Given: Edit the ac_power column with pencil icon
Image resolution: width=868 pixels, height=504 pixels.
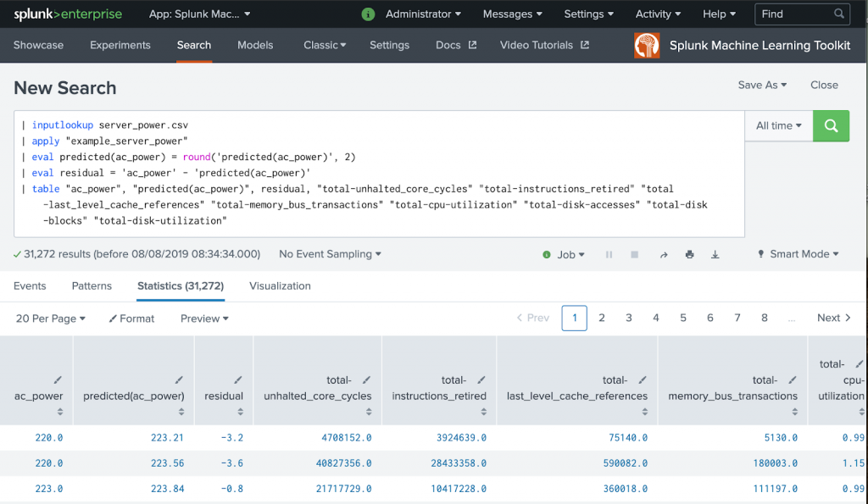Looking at the screenshot, I should 58,380.
